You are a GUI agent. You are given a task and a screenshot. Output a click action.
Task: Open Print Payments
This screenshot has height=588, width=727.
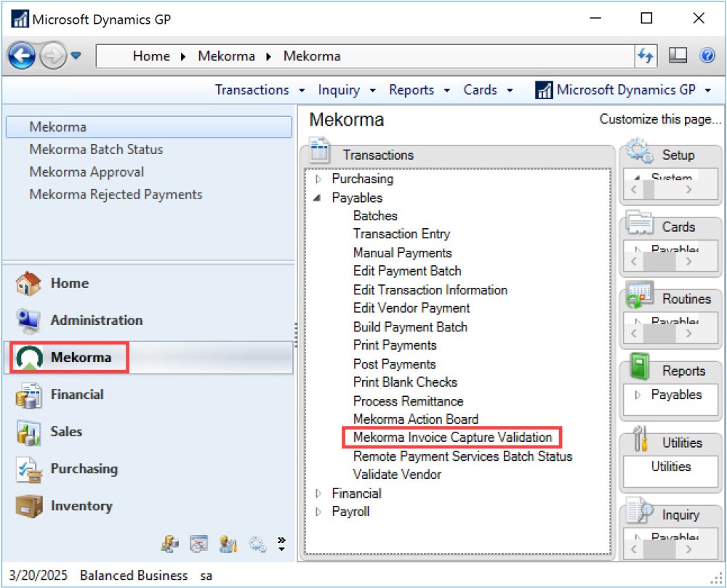(x=395, y=345)
